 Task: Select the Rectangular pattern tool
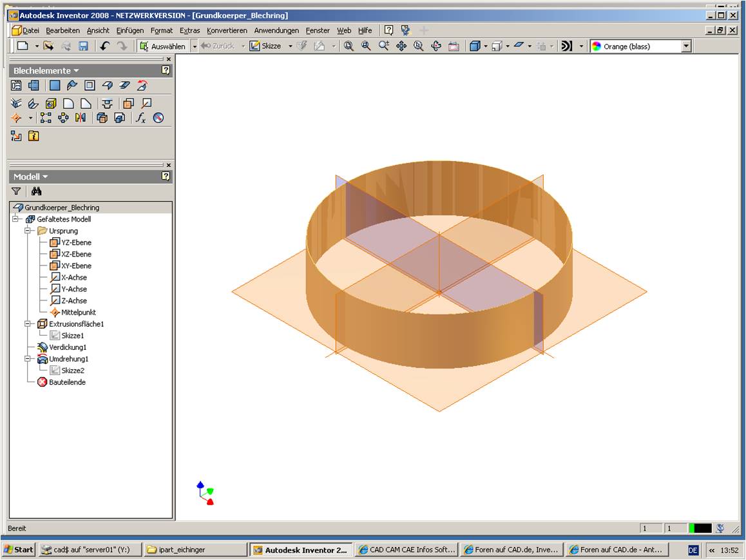click(x=46, y=118)
